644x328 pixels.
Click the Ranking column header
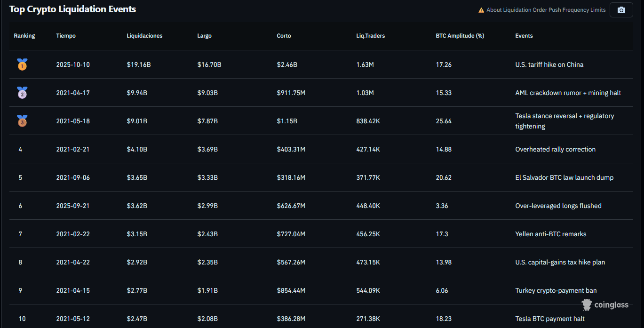point(24,36)
